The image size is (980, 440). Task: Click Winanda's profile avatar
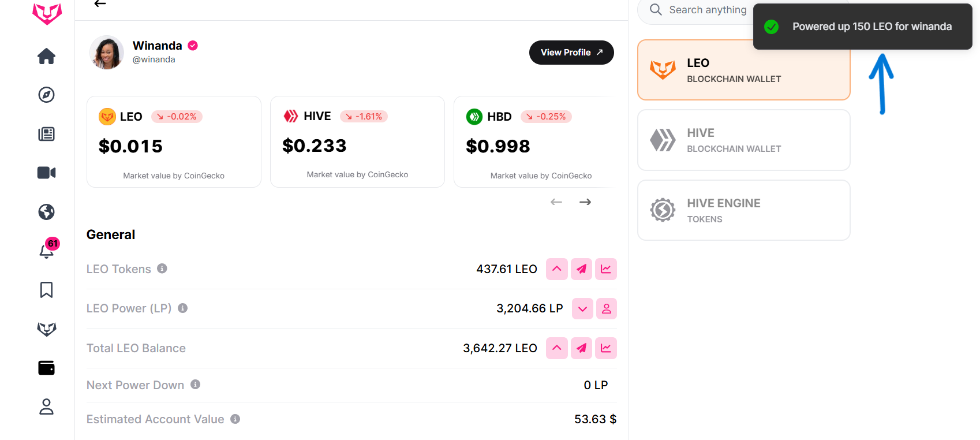point(107,53)
